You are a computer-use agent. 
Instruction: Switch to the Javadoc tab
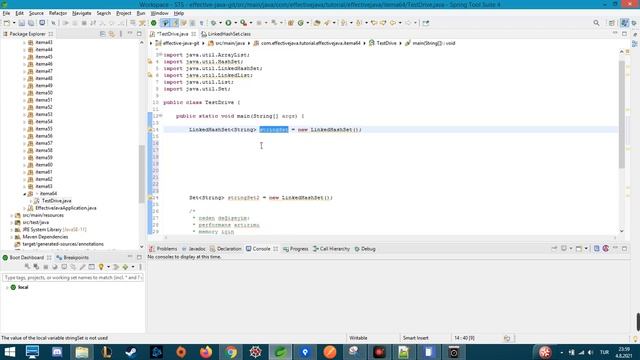(193, 249)
